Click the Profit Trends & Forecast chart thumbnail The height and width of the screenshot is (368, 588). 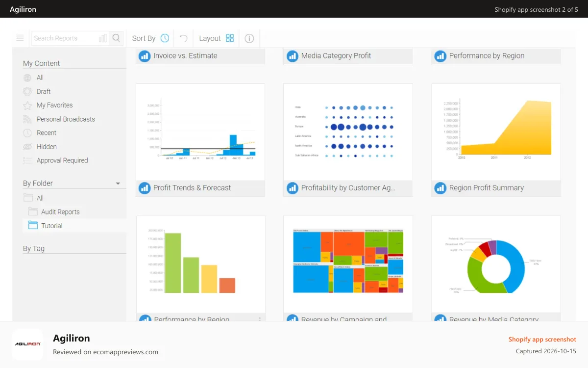[200, 132]
